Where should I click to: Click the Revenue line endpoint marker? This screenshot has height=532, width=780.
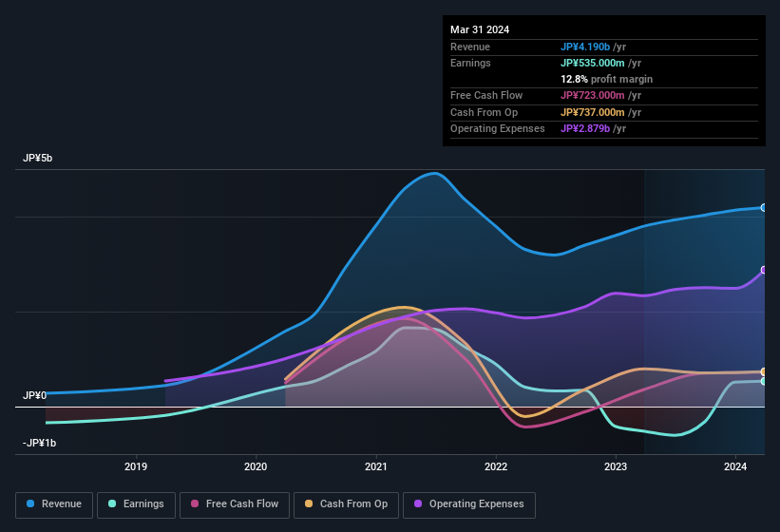(x=764, y=207)
